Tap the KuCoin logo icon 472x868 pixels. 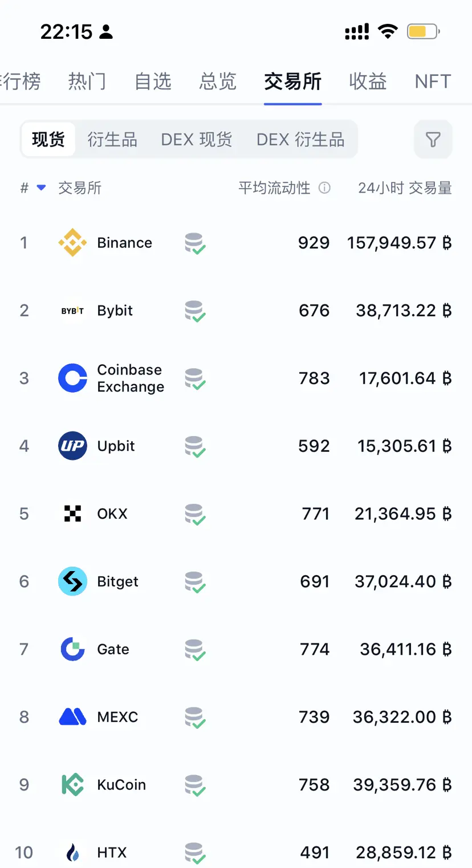click(x=72, y=785)
